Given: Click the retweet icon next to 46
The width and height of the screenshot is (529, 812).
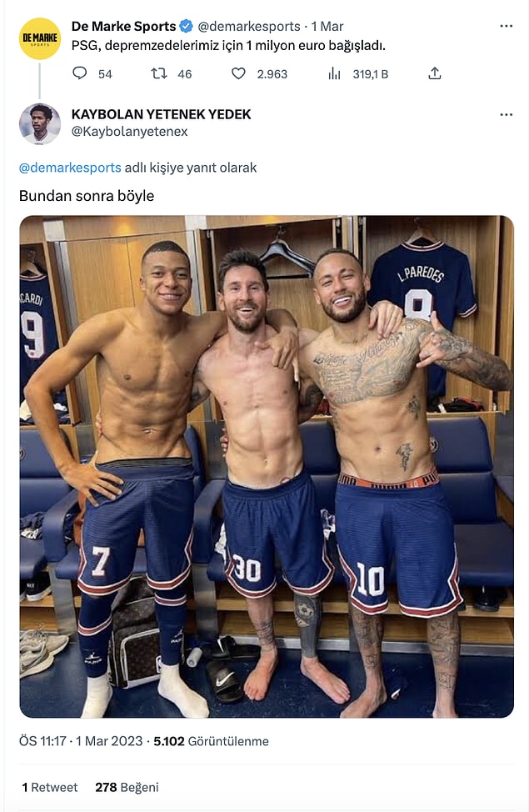Looking at the screenshot, I should 159,73.
